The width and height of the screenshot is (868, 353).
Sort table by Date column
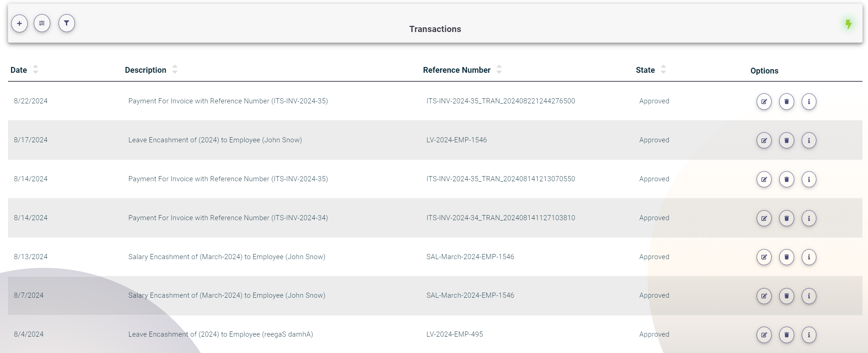pyautogui.click(x=35, y=70)
